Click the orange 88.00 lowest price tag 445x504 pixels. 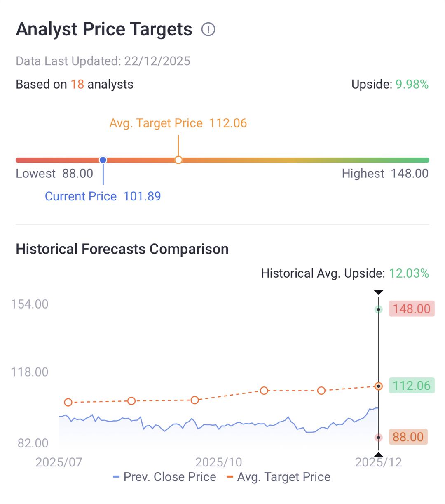point(408,437)
